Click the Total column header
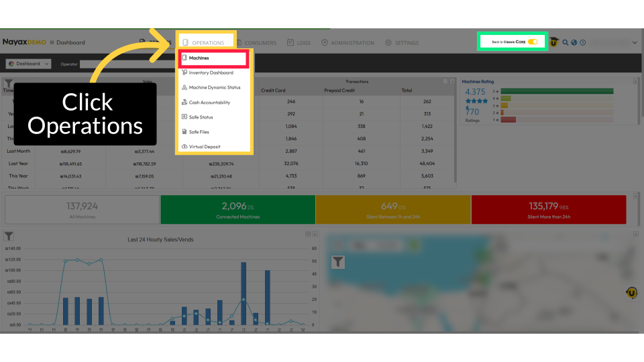Viewport: 644px width, 362px height. pyautogui.click(x=407, y=90)
